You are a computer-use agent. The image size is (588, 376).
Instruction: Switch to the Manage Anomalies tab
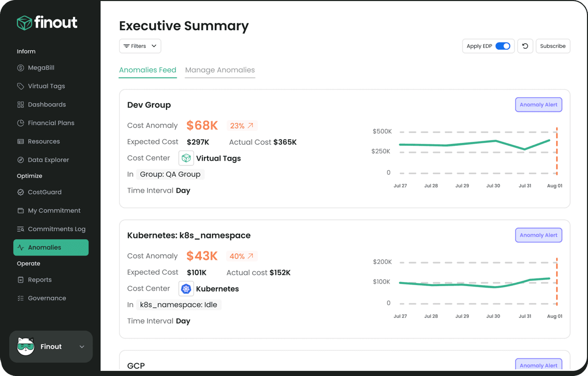point(220,70)
